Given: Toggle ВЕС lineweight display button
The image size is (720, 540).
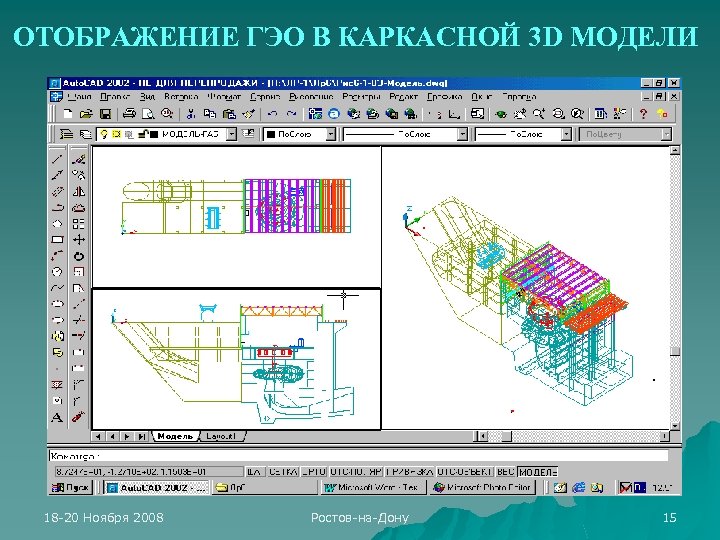Looking at the screenshot, I should [506, 472].
